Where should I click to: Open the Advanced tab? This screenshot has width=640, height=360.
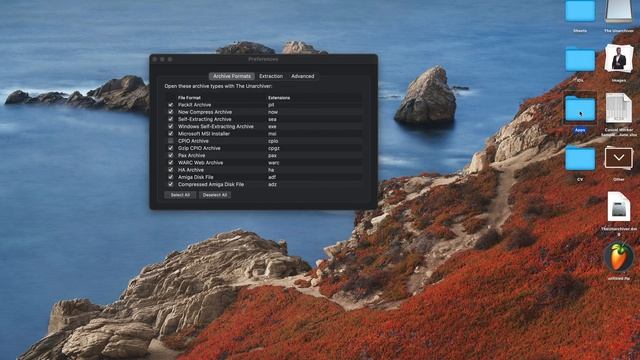pyautogui.click(x=302, y=76)
